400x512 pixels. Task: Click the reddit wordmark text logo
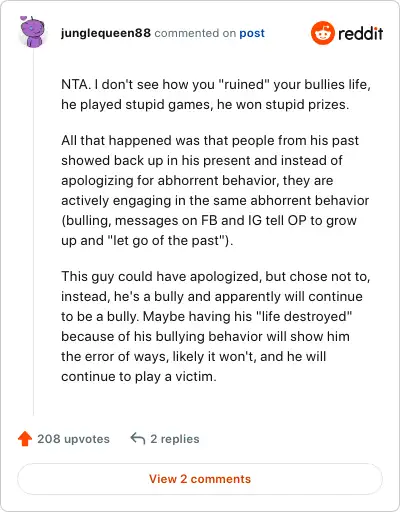coord(361,33)
